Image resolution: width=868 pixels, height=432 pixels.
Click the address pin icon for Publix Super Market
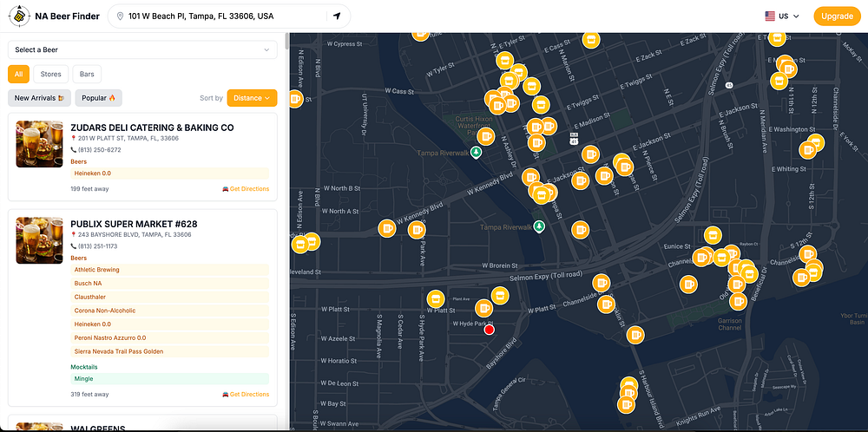[x=73, y=234]
